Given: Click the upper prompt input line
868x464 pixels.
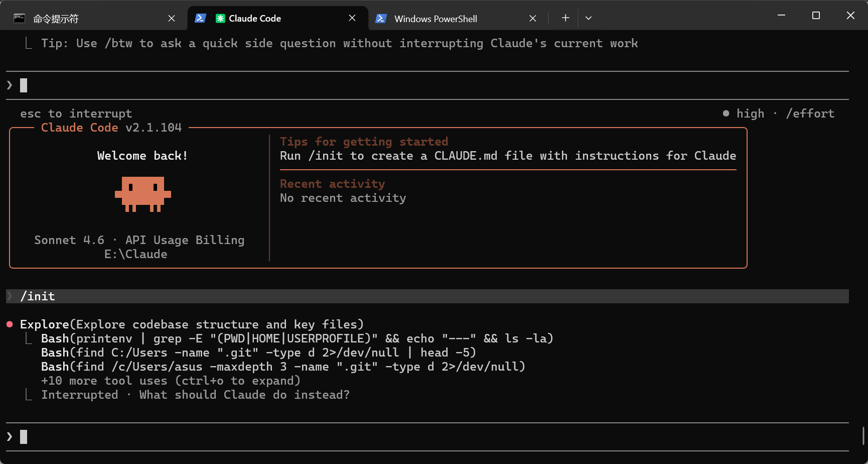Looking at the screenshot, I should 427,85.
